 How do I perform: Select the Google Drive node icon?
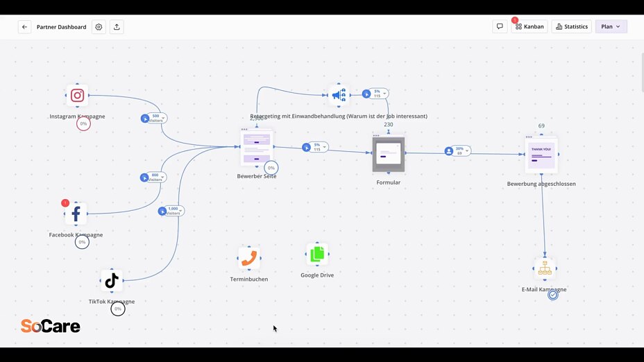[x=317, y=254]
